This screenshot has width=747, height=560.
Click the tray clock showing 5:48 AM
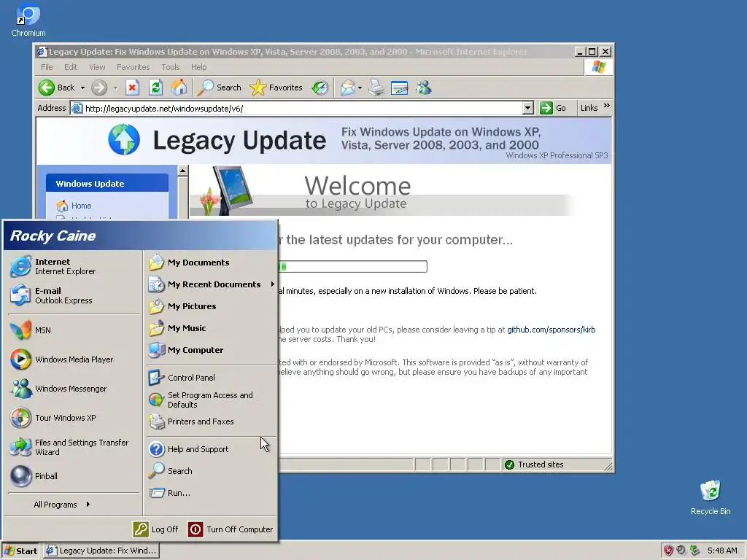click(722, 551)
